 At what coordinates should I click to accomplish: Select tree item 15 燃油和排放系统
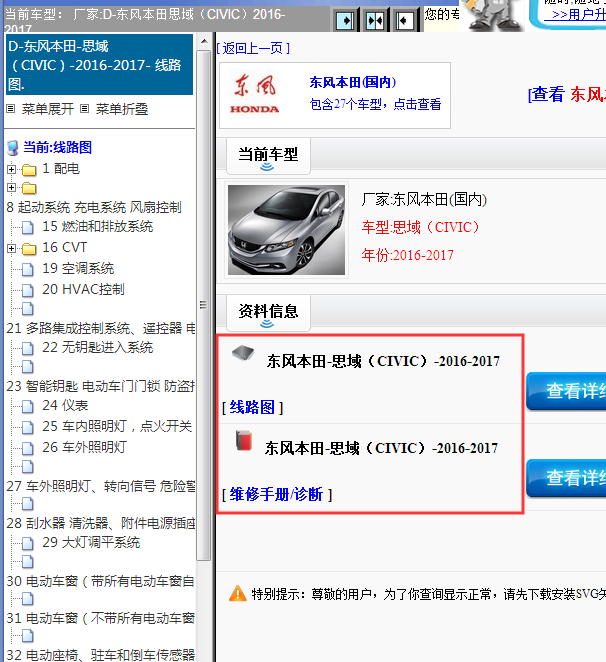[97, 227]
